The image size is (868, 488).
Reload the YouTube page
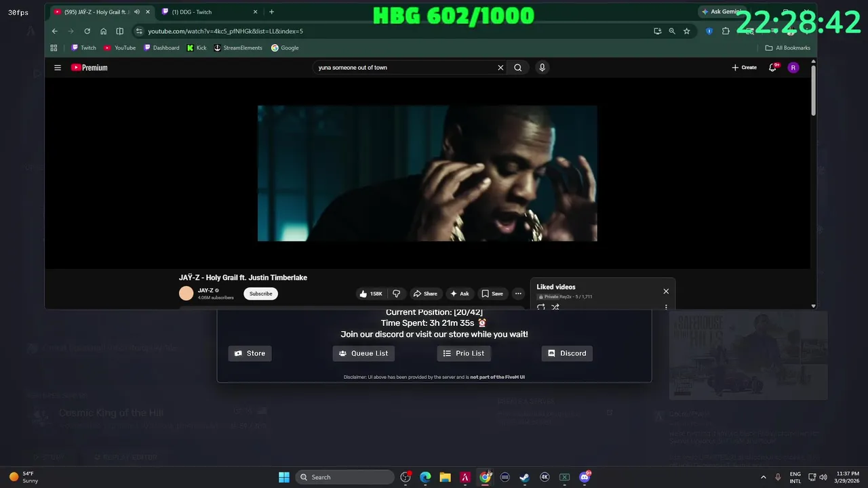coord(87,31)
